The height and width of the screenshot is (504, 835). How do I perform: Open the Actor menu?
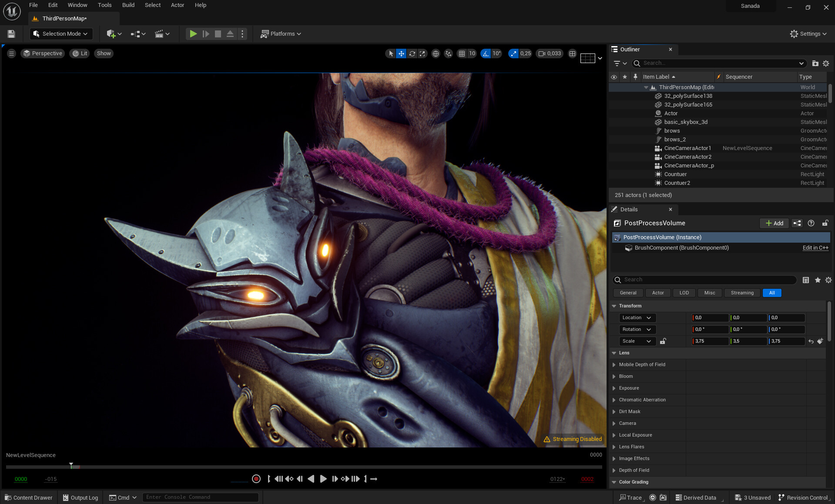[178, 5]
